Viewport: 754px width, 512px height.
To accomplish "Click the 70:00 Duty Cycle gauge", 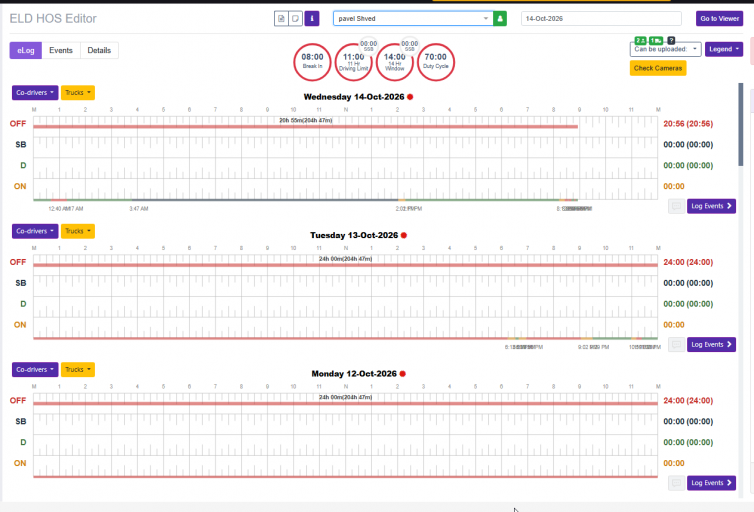I will 436,62.
